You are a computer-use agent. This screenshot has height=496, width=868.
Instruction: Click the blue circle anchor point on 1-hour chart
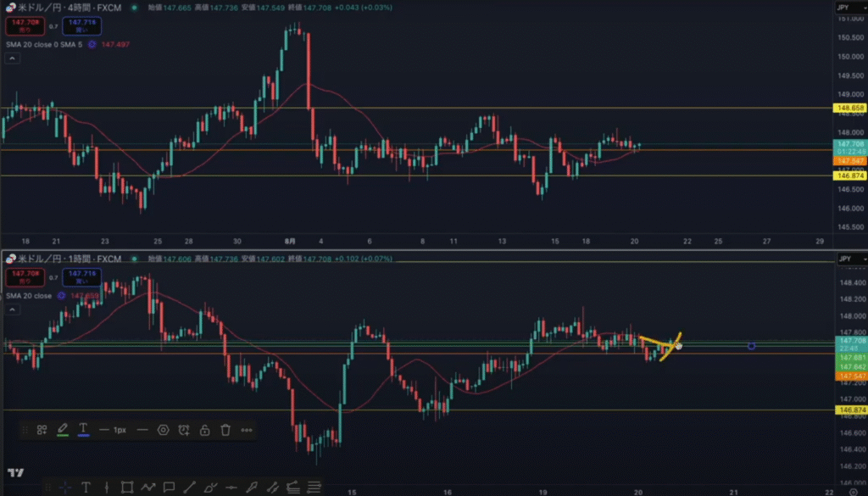click(751, 346)
